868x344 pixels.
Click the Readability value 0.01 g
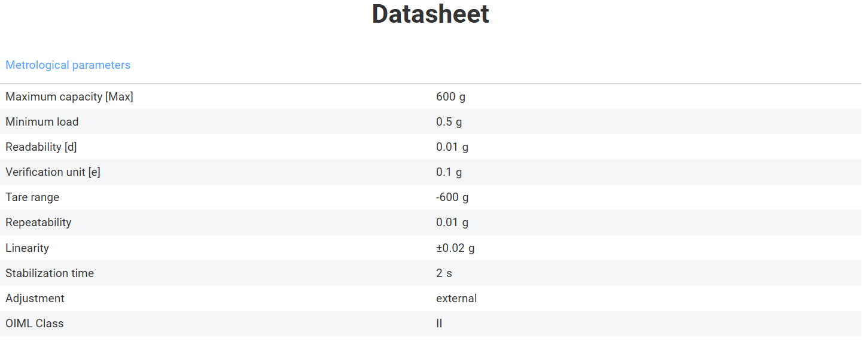pyautogui.click(x=452, y=147)
